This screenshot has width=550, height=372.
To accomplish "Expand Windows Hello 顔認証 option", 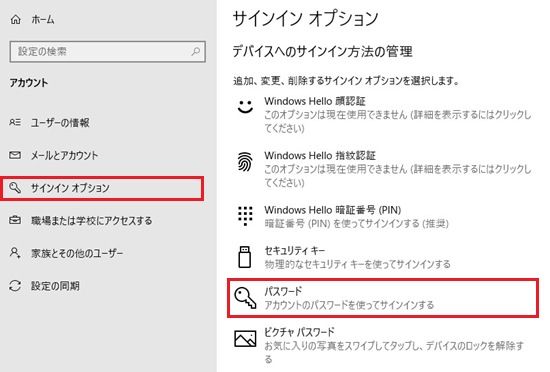I will (x=383, y=114).
